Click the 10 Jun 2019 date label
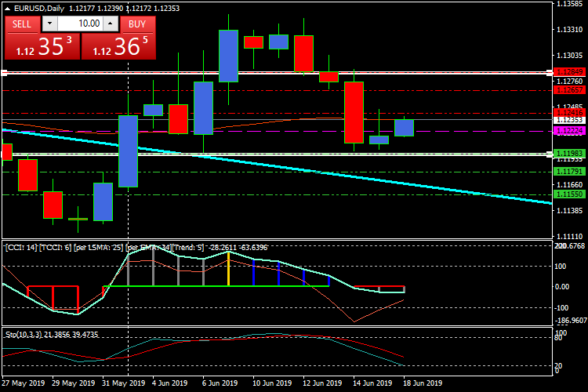This screenshot has height=392, width=588. pos(272,383)
